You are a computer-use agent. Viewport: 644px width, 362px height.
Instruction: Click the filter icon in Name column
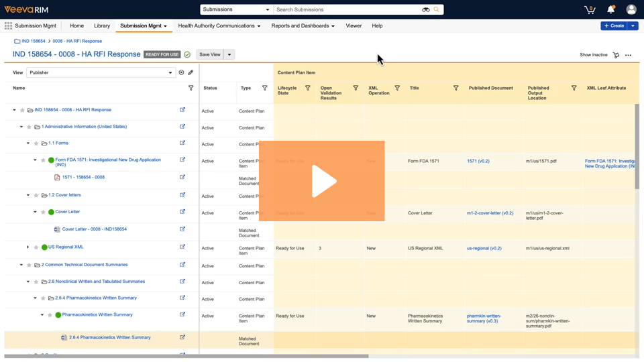[191, 88]
